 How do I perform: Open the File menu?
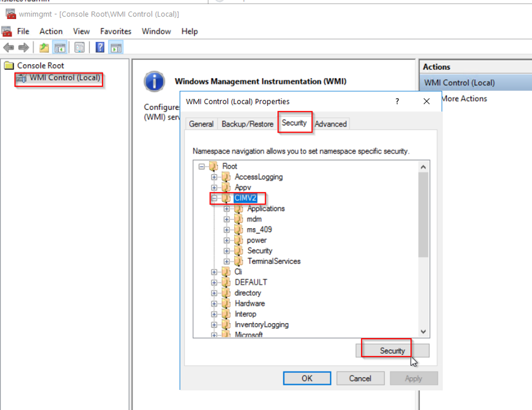tap(23, 32)
